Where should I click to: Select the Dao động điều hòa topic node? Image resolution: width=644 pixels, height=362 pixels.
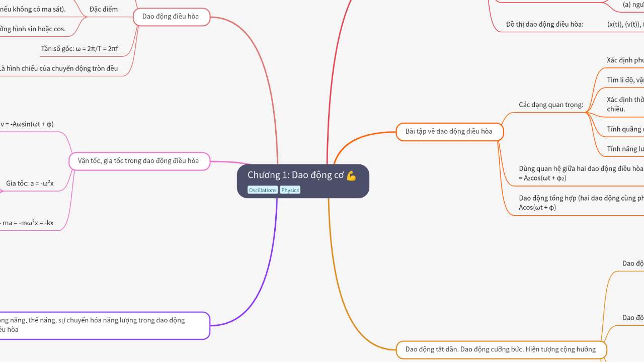point(171,17)
